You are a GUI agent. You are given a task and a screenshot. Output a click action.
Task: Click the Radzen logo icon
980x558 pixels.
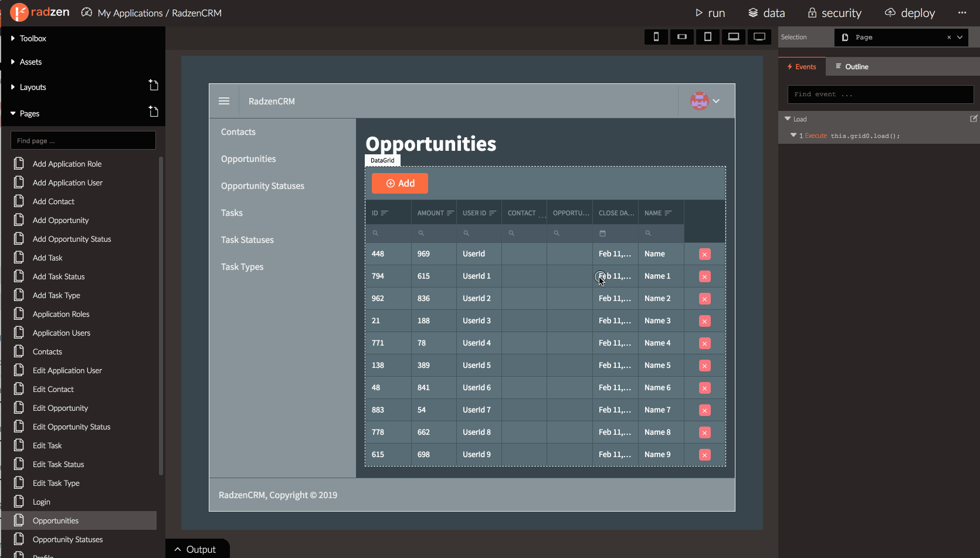(19, 12)
